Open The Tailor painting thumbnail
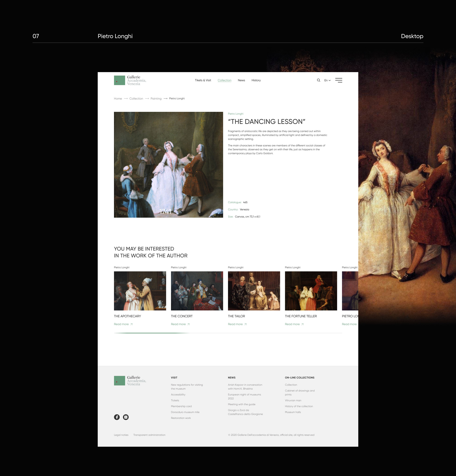This screenshot has height=476, width=456. coord(254,291)
